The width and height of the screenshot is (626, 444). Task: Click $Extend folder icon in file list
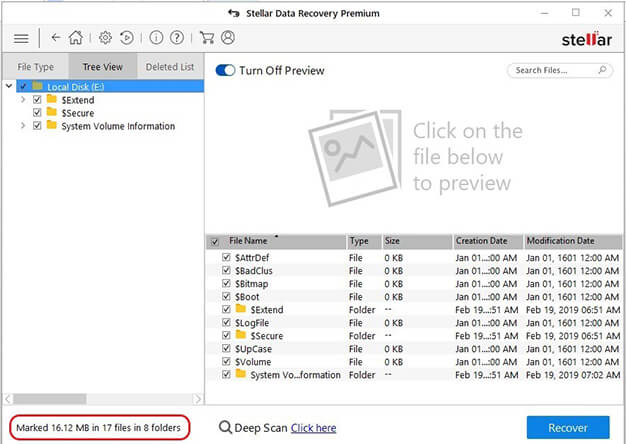241,309
